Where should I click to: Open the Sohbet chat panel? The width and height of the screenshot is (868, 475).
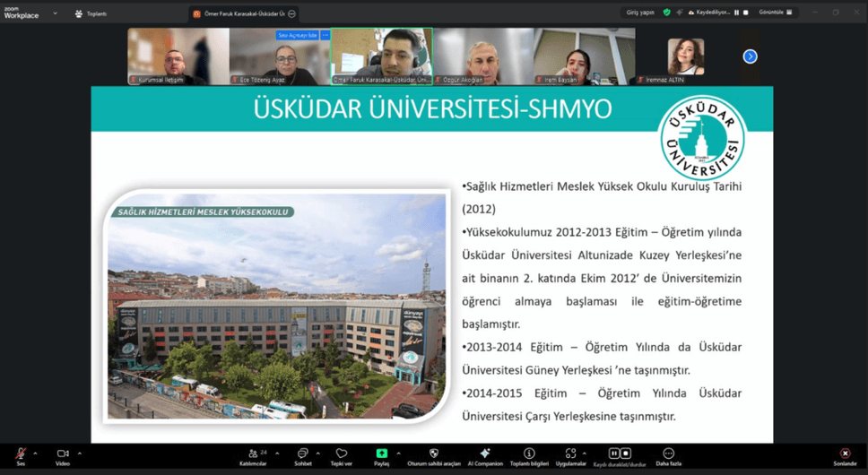coord(303,456)
